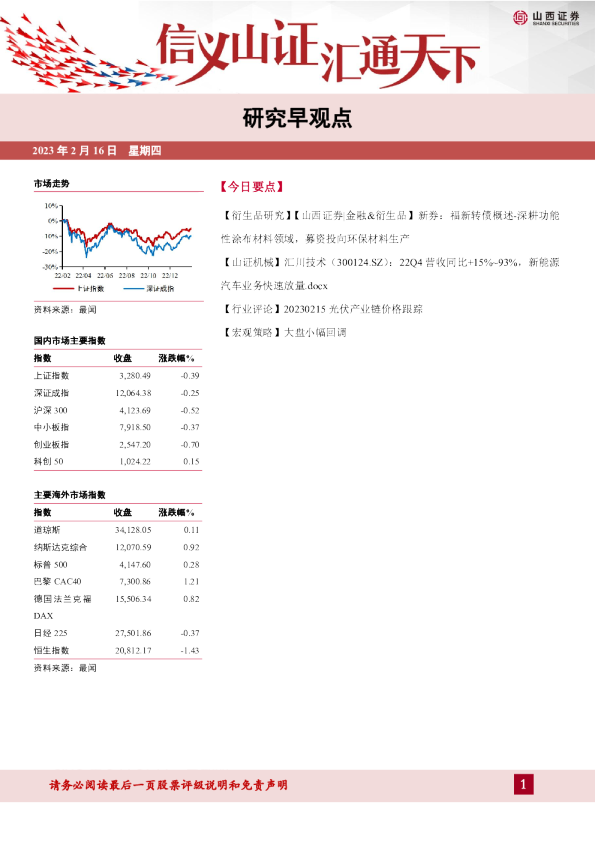Click the red paper airplanes graphic
This screenshot has height=842, width=595.
[x=86, y=54]
